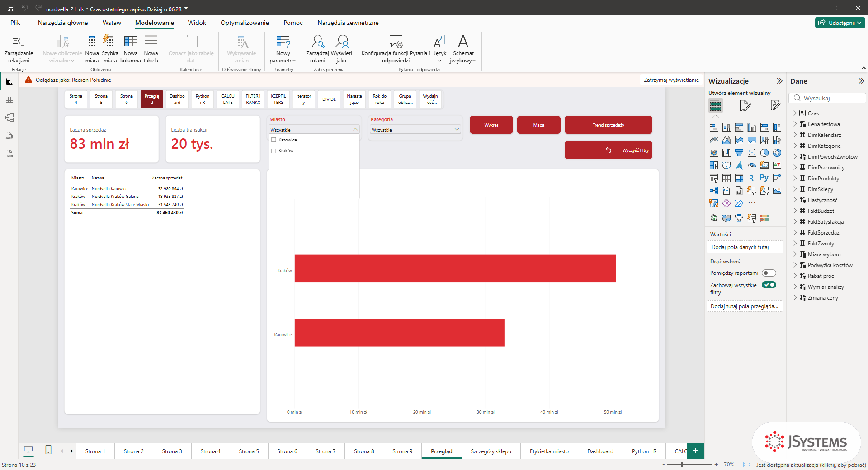This screenshot has height=470, width=868.
Task: Open Zarządzaj rolami security roles
Action: pos(317,49)
